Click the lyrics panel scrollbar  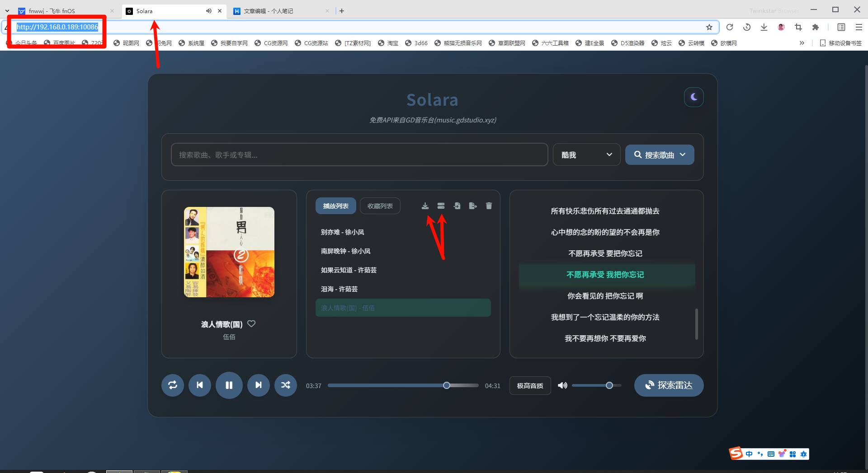coord(697,324)
